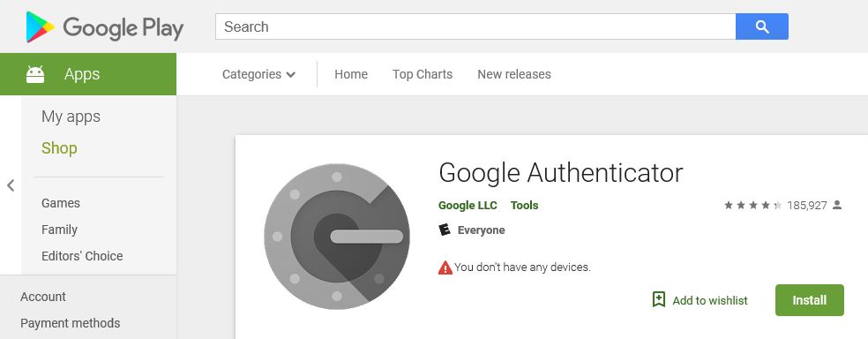Open the Tools category link
The height and width of the screenshot is (339, 868).
coord(524,206)
